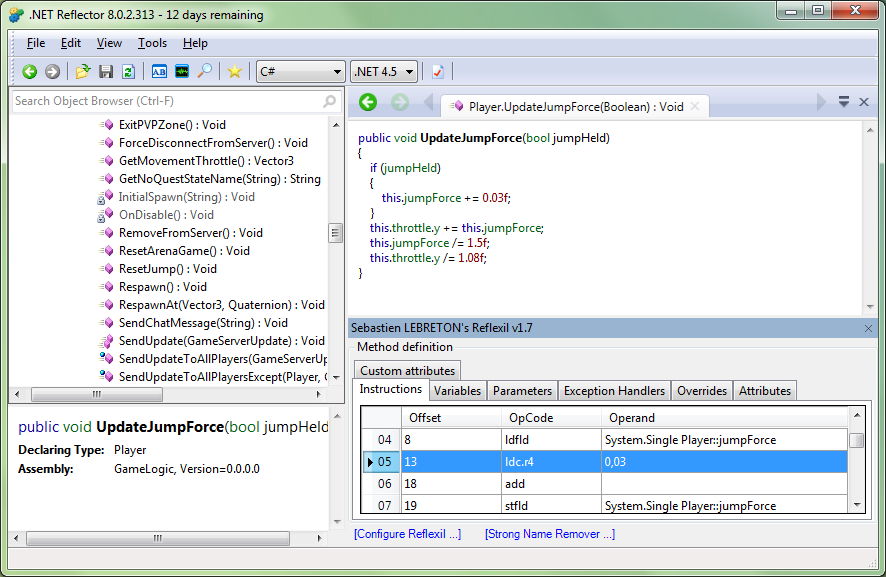Select ResetArenaGame() : Void method
886x577 pixels.
click(x=184, y=251)
